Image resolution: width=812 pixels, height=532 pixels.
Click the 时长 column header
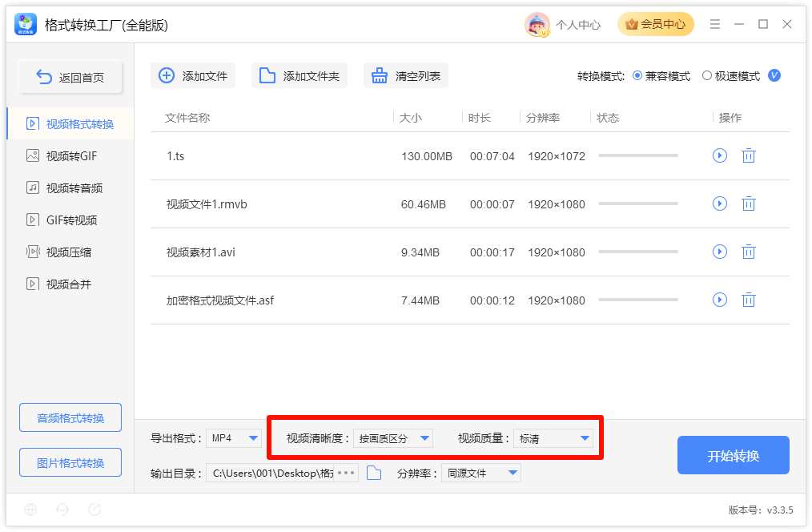click(480, 118)
